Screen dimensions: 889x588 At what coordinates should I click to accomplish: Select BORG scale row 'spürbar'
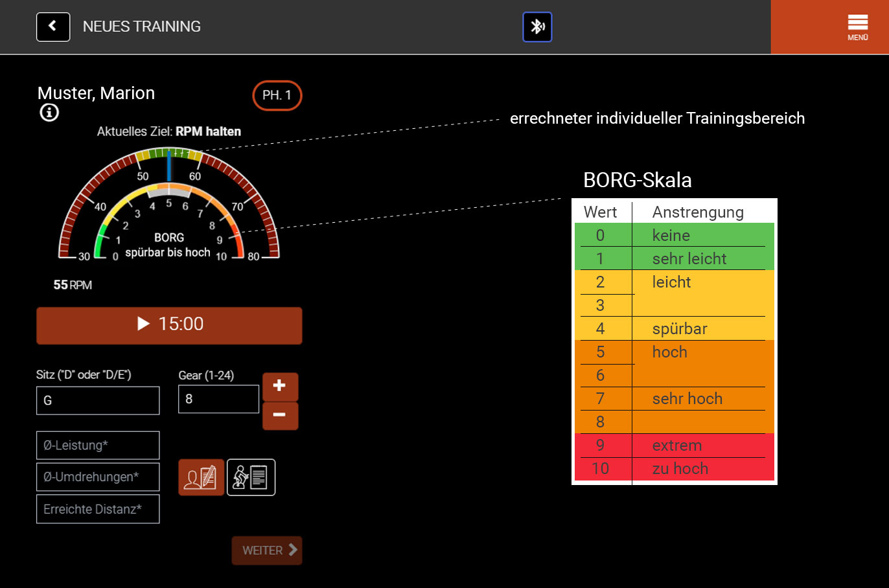674,329
